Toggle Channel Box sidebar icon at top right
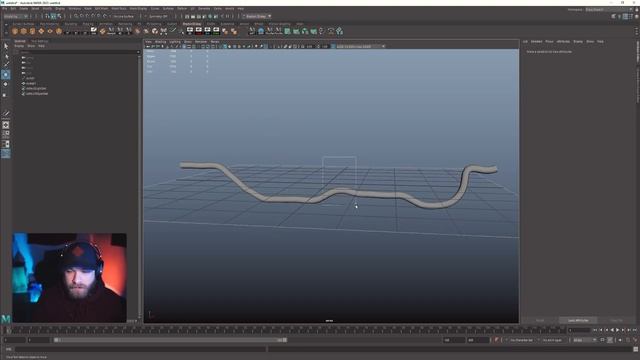Screen dimensions: 640x360 pyautogui.click(x=636, y=16)
